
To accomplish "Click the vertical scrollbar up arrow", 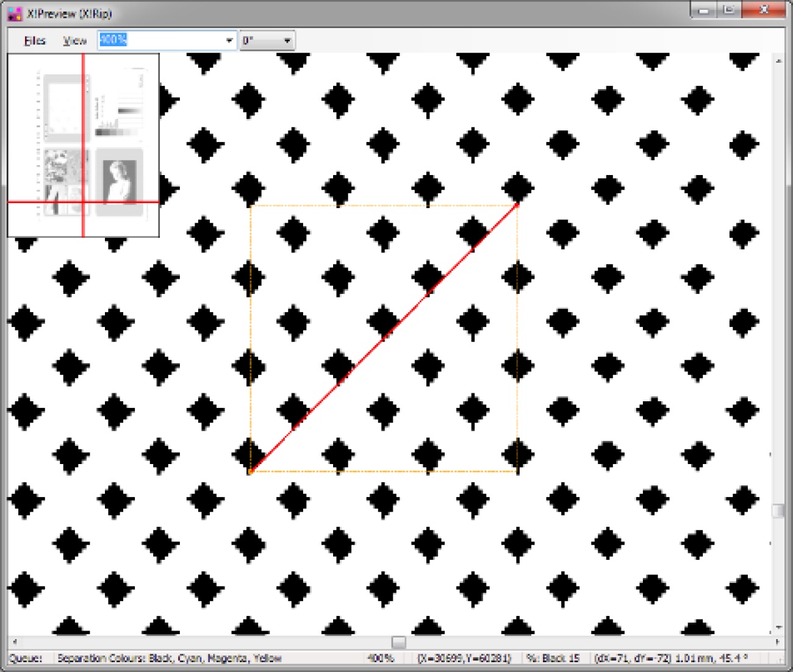I will 778,61.
